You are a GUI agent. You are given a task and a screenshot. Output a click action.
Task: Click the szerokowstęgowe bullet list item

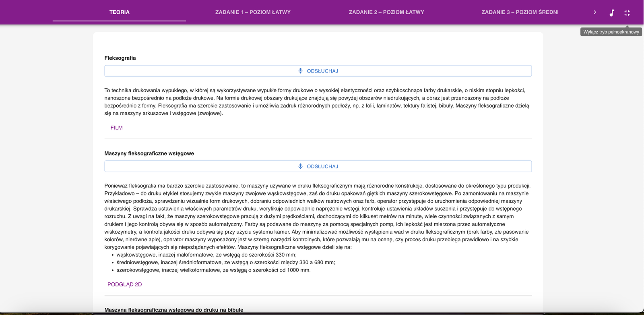[213, 270]
